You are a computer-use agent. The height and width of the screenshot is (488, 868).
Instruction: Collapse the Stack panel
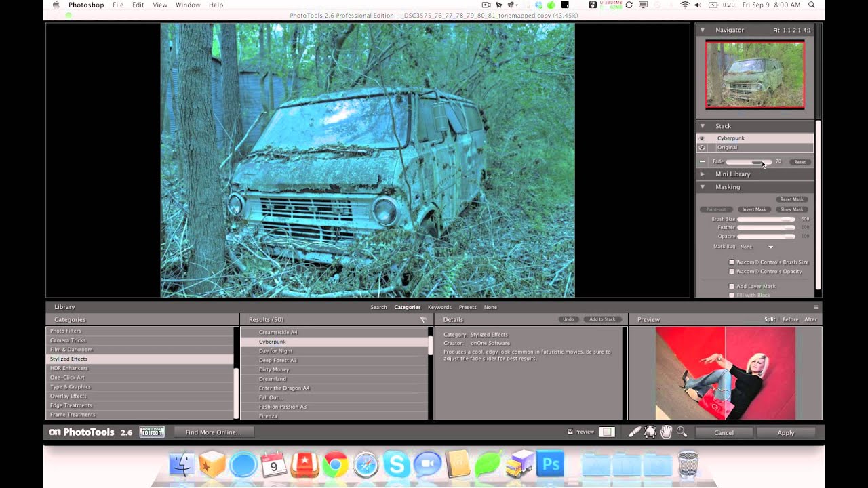coord(703,126)
